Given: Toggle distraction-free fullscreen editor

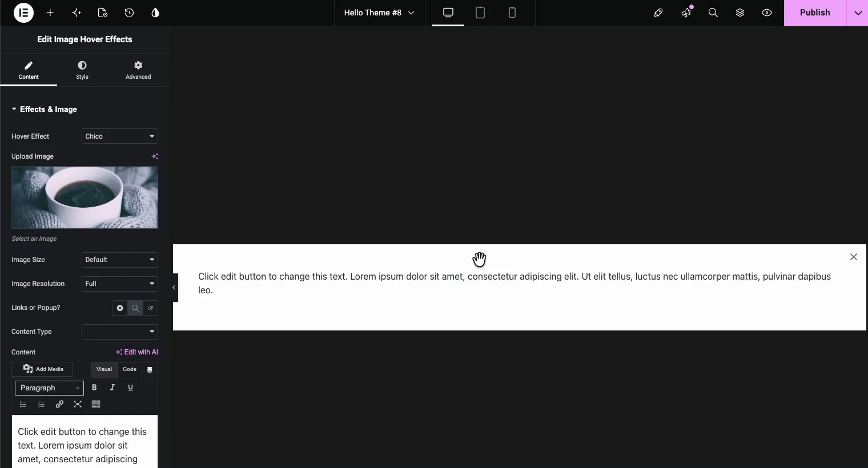Looking at the screenshot, I should tap(78, 404).
